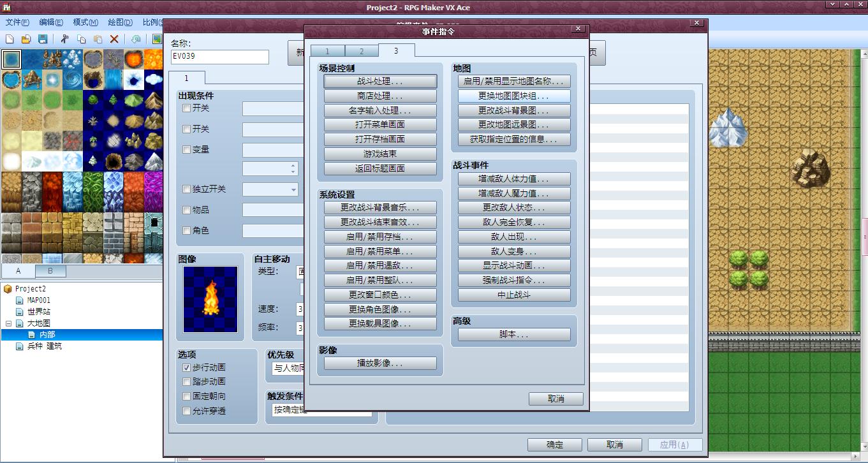Click the Undo arrow toolbar icon
This screenshot has width=868, height=463.
point(136,39)
